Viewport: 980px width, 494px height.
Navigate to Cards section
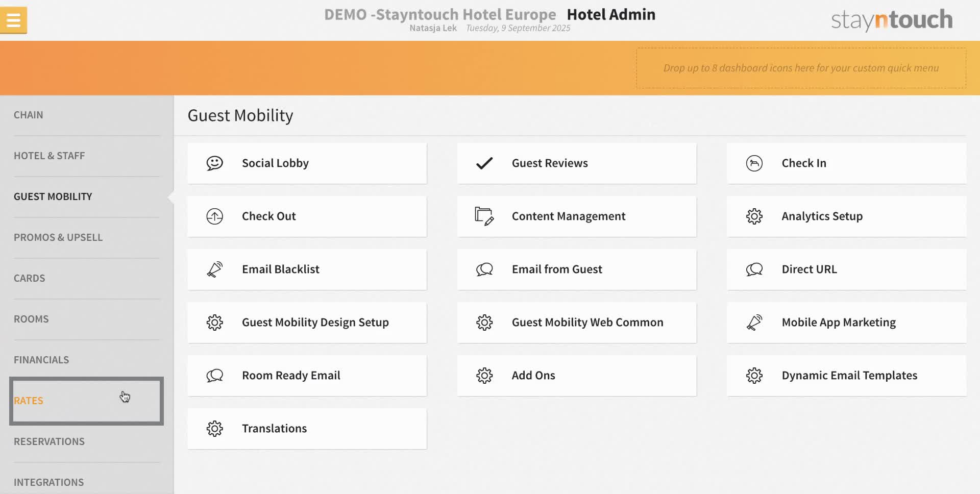[87, 279]
